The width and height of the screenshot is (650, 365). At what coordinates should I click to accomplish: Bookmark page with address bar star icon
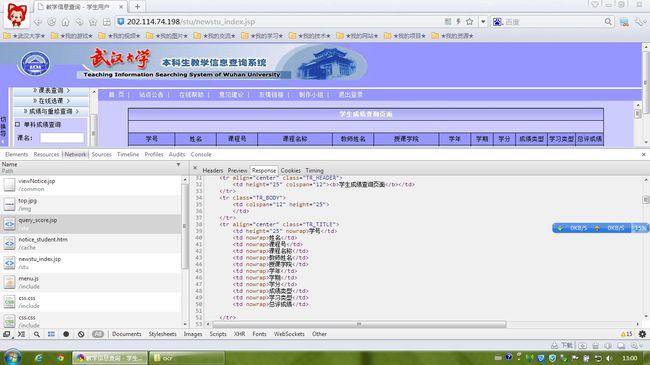pyautogui.click(x=469, y=22)
